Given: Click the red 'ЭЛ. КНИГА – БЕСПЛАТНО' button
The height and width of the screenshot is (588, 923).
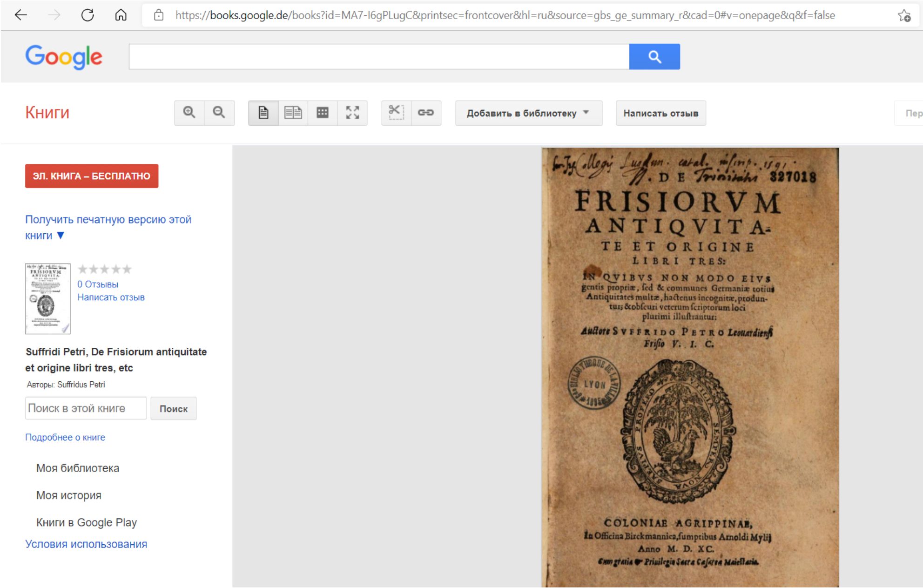Looking at the screenshot, I should pos(92,176).
